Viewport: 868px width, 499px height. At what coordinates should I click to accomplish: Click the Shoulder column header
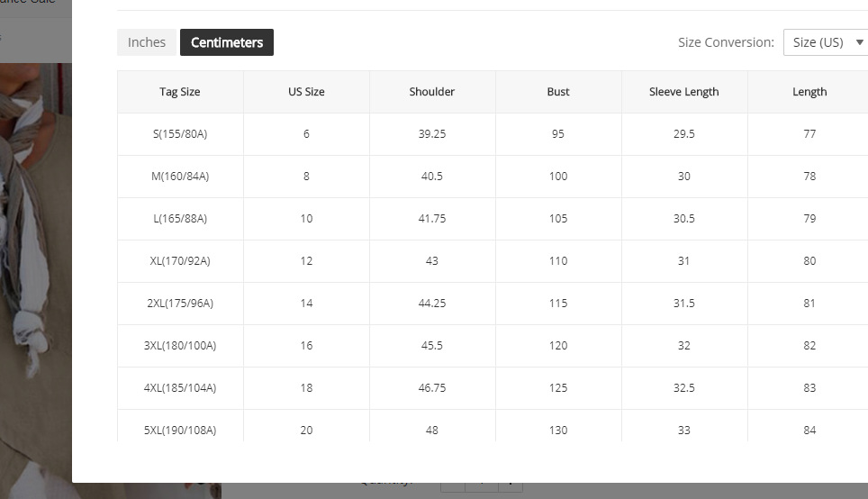pyautogui.click(x=432, y=92)
